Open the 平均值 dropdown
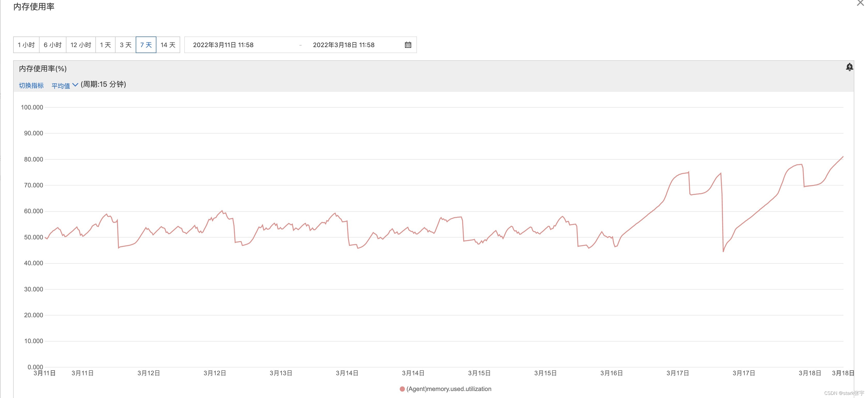The height and width of the screenshot is (398, 868). pyautogui.click(x=61, y=86)
